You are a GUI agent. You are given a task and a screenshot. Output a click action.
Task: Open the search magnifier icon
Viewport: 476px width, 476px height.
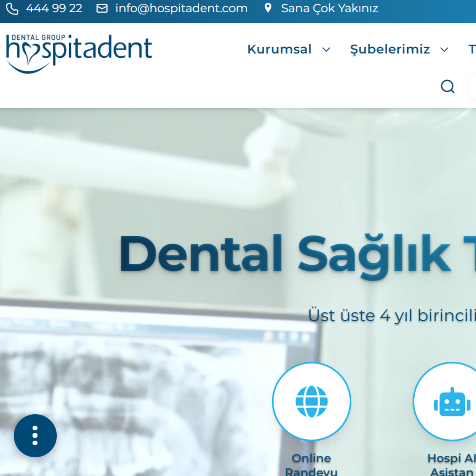[x=447, y=86]
